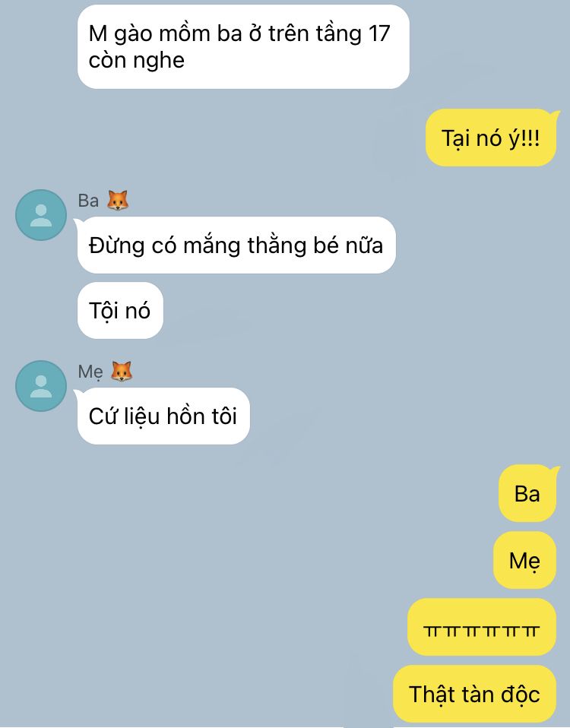Viewport: 570px width, 728px height.
Task: Select the "Cứ liệu hồn tôi" message
Action: tap(163, 416)
